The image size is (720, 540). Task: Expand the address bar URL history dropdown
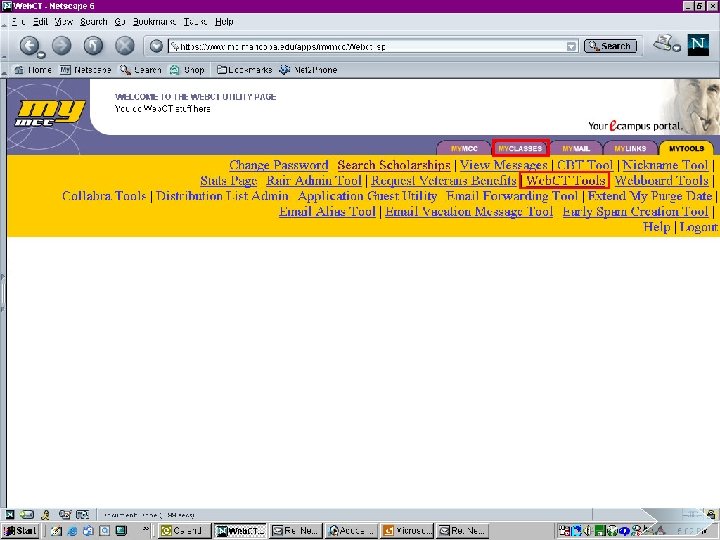[x=571, y=46]
